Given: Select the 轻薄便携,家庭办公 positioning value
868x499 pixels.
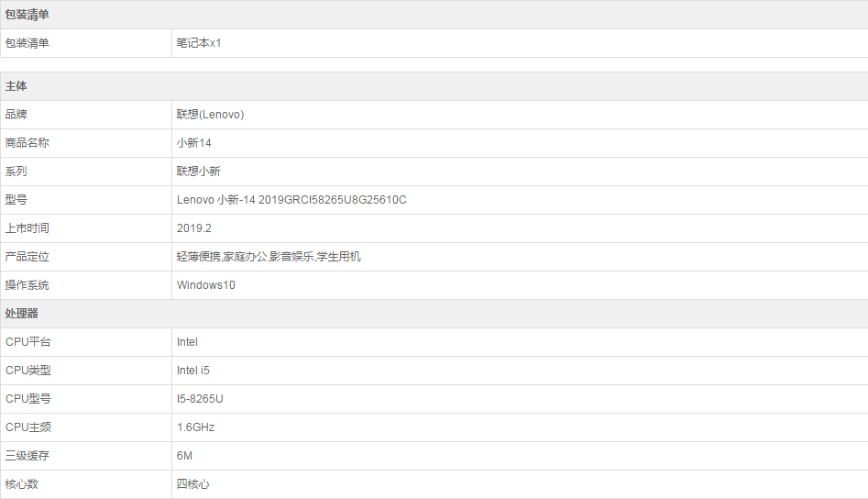Looking at the screenshot, I should click(269, 257).
